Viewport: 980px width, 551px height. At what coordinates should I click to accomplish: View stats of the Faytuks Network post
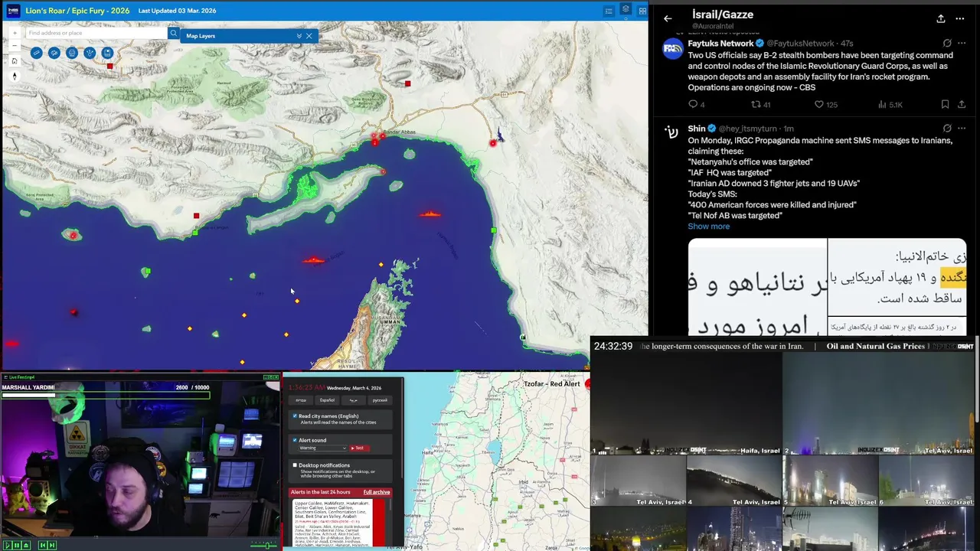tap(890, 104)
